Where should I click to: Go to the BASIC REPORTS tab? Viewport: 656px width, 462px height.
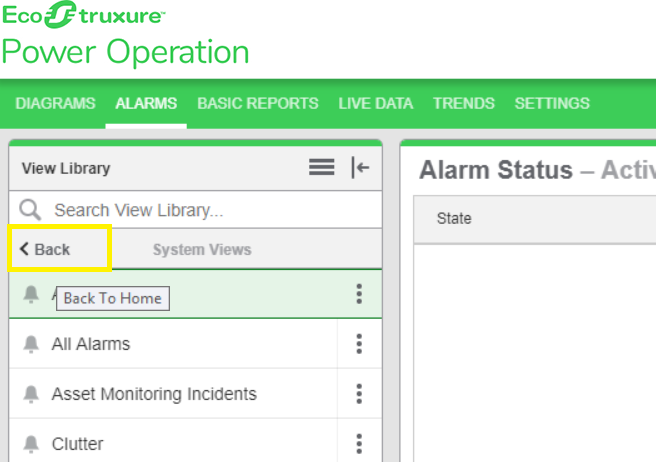[257, 103]
